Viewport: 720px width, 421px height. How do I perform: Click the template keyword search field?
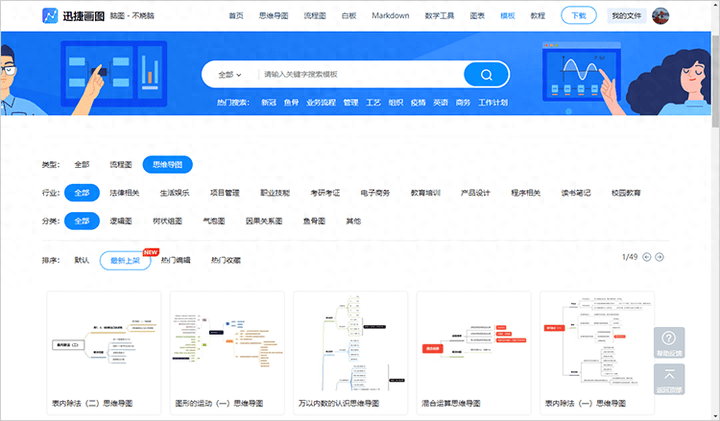click(360, 74)
